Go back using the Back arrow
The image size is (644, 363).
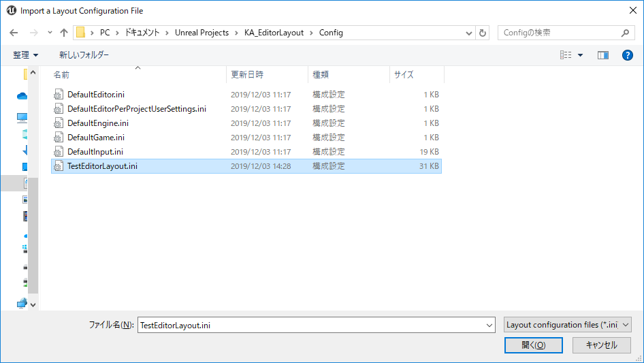(14, 33)
